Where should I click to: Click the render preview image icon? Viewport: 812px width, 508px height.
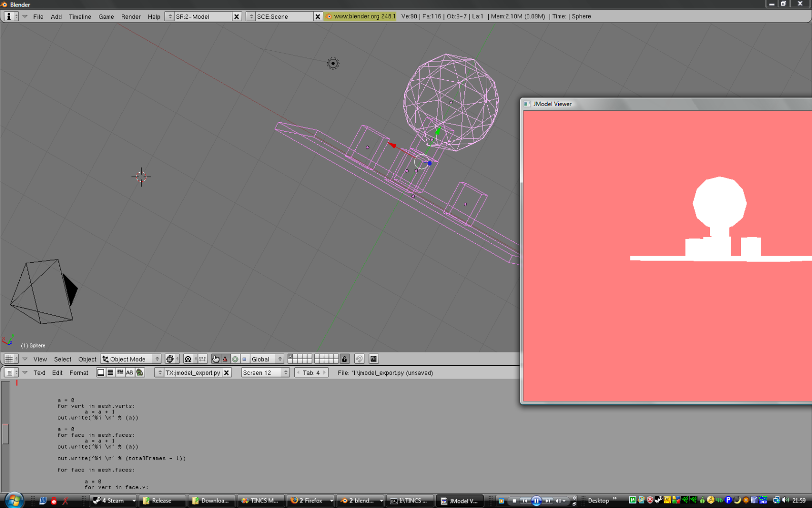coord(374,359)
